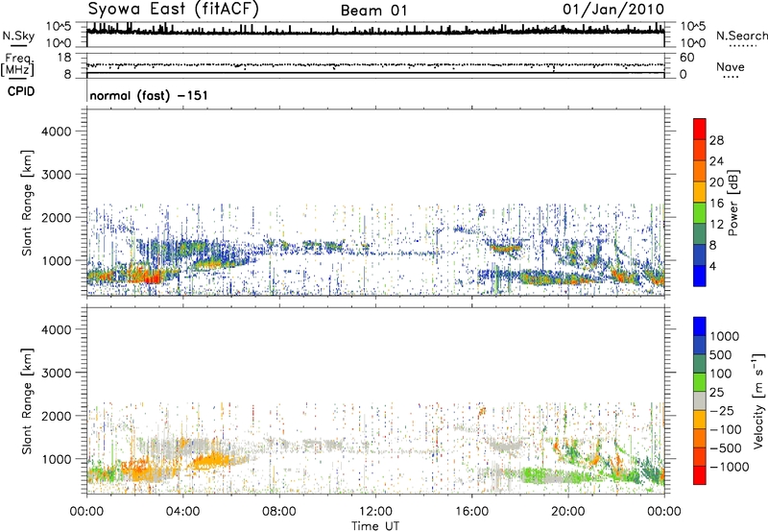
Task: Click "Slant Range [km]" label of the velocity panel
Action: 27,400
